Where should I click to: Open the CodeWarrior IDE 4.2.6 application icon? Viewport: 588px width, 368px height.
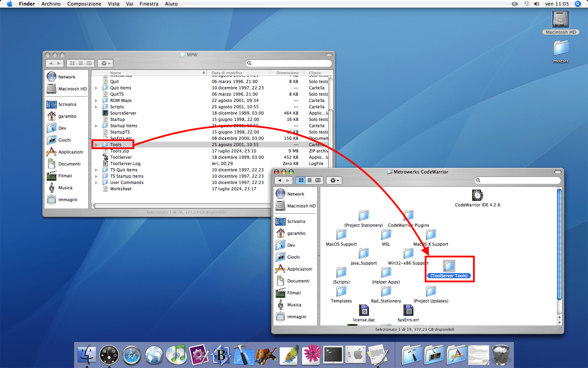(477, 195)
